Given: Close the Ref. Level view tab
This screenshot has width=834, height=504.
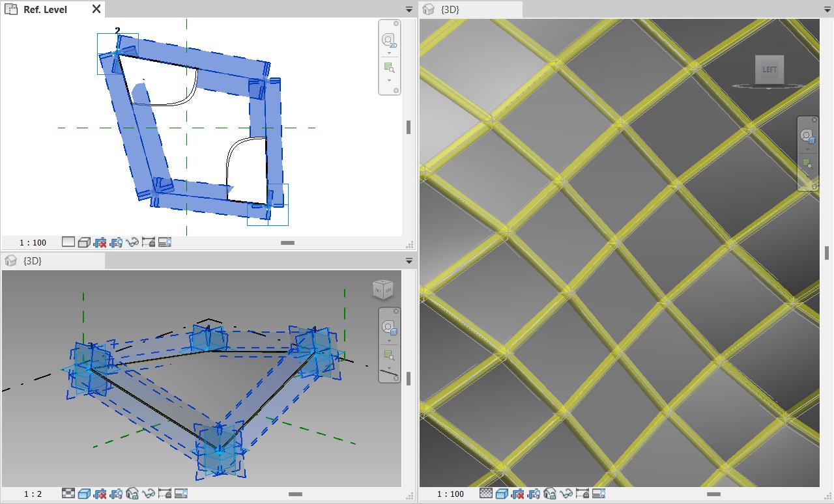Looking at the screenshot, I should (x=96, y=9).
